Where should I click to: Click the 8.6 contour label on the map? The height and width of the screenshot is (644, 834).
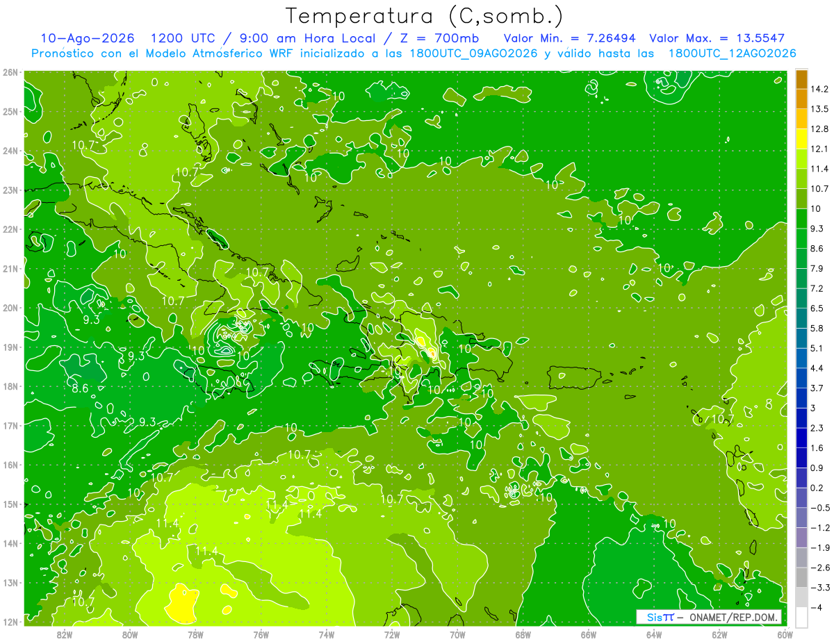point(81,388)
